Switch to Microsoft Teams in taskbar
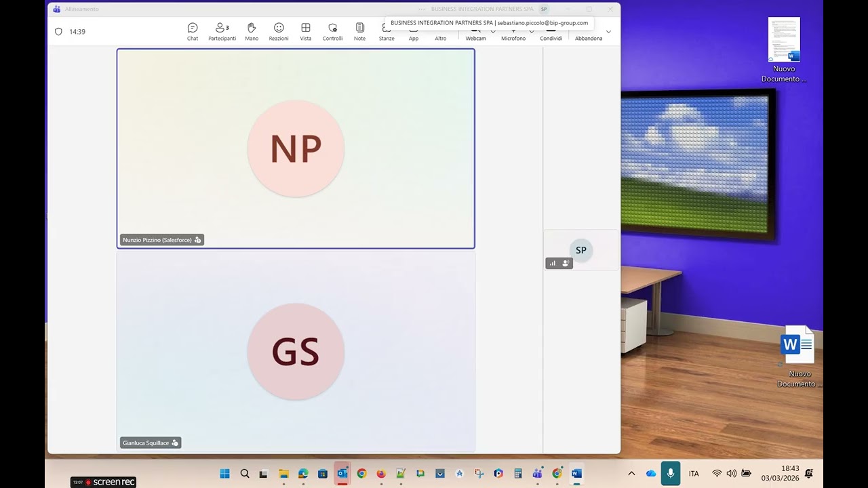The image size is (868, 488). [538, 473]
